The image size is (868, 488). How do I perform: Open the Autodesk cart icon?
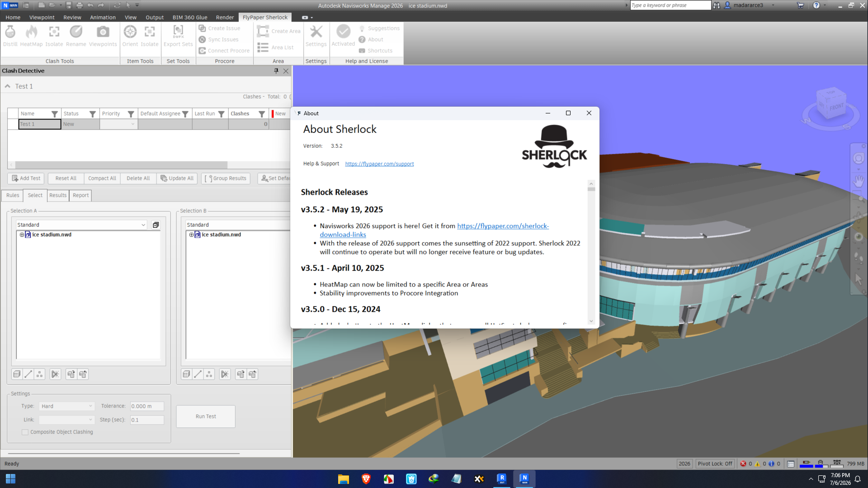coord(800,5)
